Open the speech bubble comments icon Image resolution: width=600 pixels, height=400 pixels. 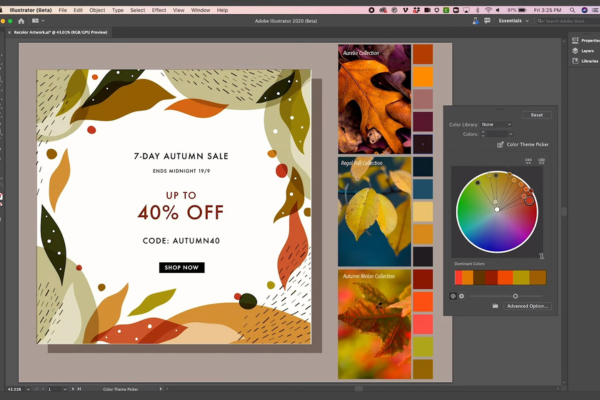pos(487,21)
